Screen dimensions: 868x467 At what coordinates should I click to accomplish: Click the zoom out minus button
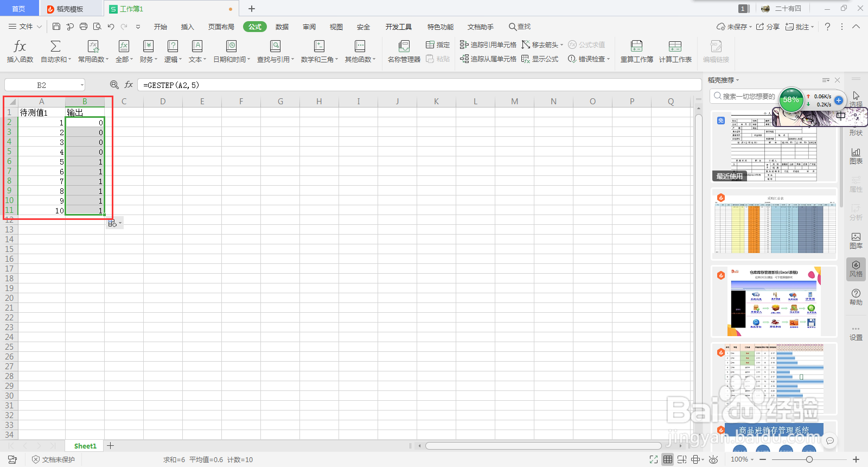point(763,459)
